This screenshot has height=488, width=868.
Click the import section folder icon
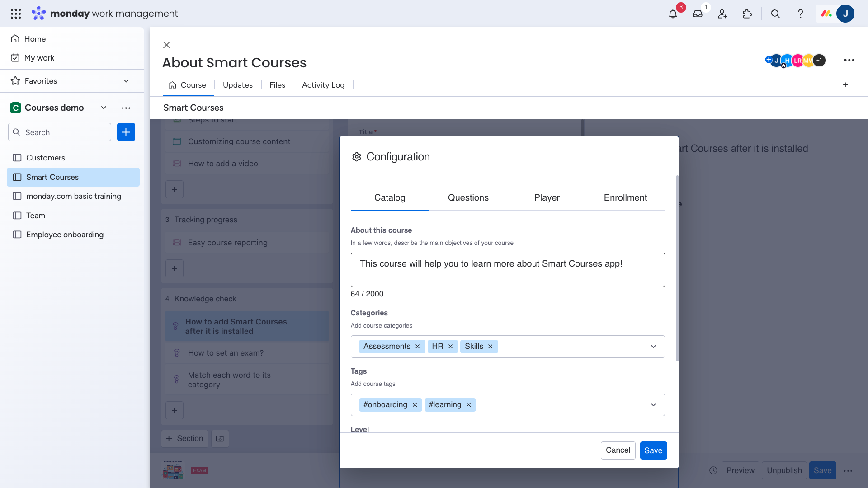tap(220, 438)
